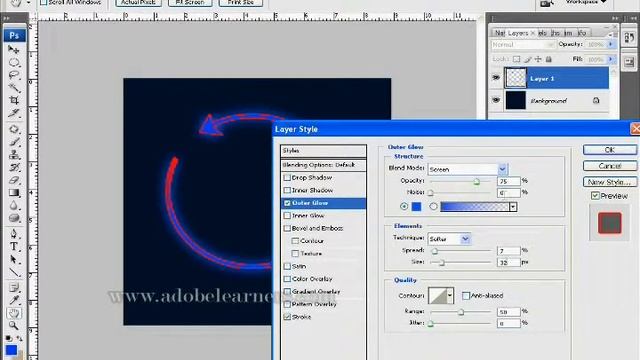Click the Photoshop Ps logo icon
Image resolution: width=640 pixels, height=360 pixels.
point(14,35)
